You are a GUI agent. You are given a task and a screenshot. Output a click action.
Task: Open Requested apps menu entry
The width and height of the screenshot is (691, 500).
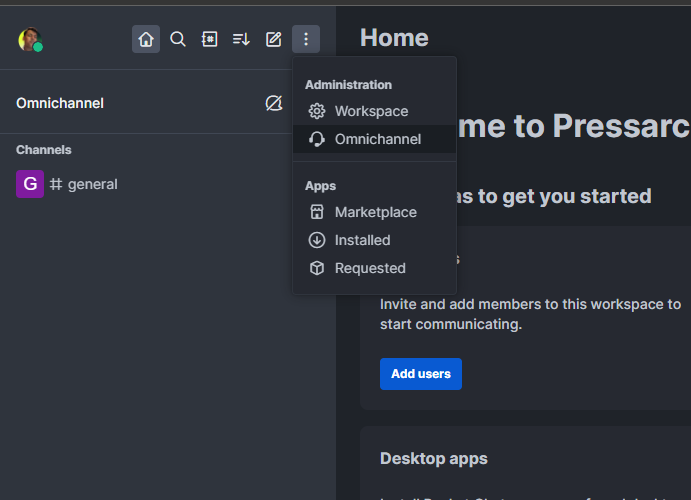[x=370, y=268]
